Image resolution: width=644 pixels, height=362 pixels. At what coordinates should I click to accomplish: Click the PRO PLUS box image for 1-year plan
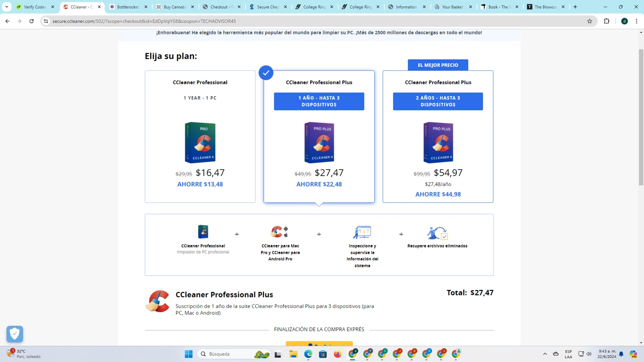(319, 142)
